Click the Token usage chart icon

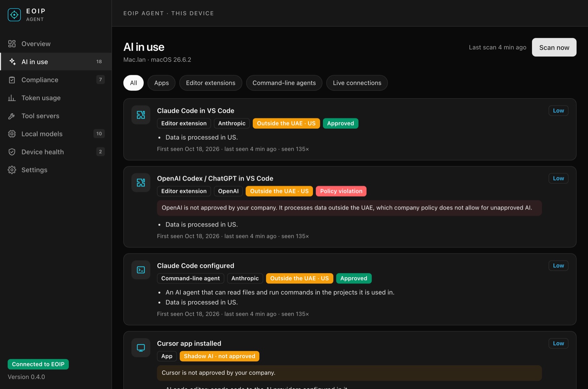point(12,98)
